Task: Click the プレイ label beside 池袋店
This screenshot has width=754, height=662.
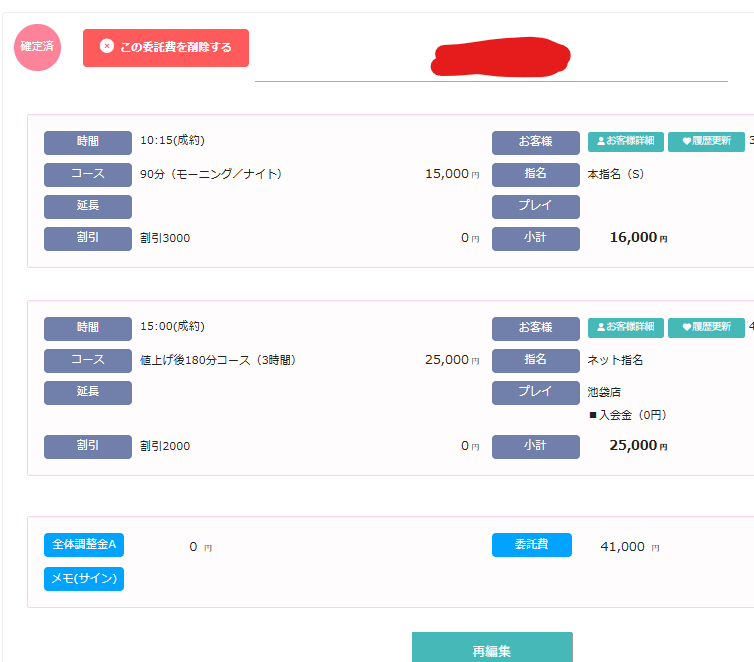Action: point(535,392)
